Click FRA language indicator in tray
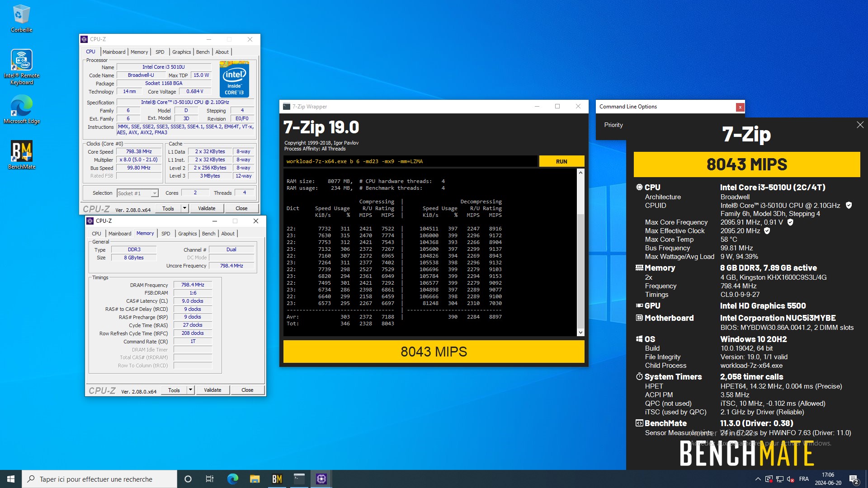The image size is (868, 488). tap(804, 479)
